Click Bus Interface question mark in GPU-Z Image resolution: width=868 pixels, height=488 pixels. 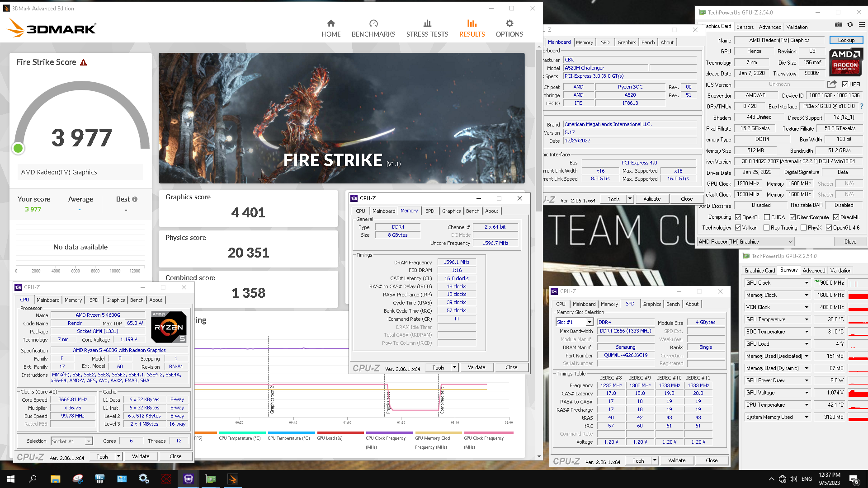click(x=862, y=106)
